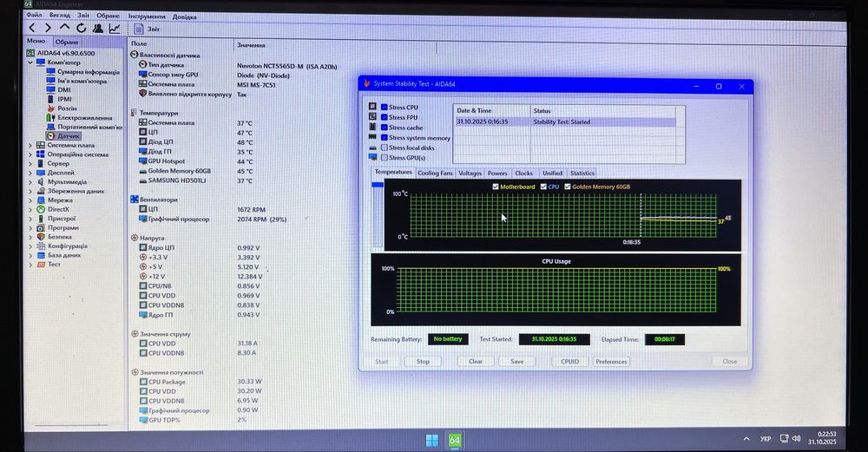Image resolution: width=868 pixels, height=452 pixels.
Task: Select DMI in the tree
Action: (x=64, y=89)
